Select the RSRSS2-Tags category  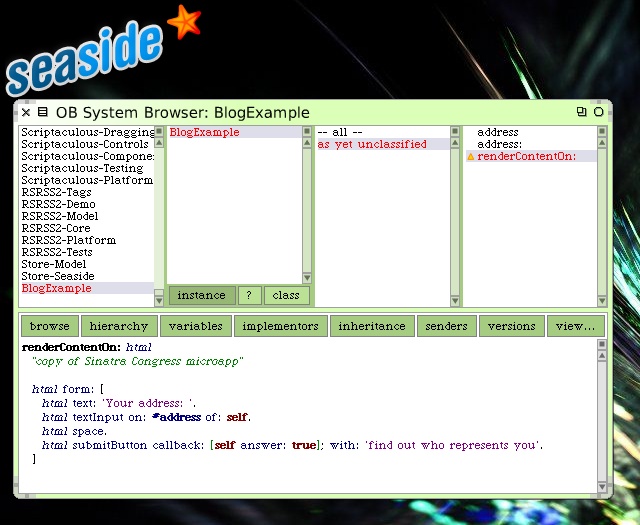[x=87, y=192]
